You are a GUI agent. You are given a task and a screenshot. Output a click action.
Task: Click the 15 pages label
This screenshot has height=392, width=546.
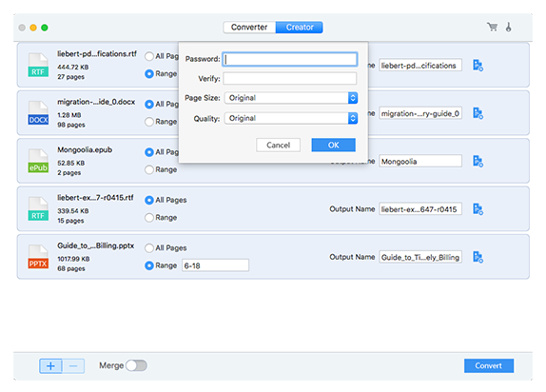pos(70,221)
